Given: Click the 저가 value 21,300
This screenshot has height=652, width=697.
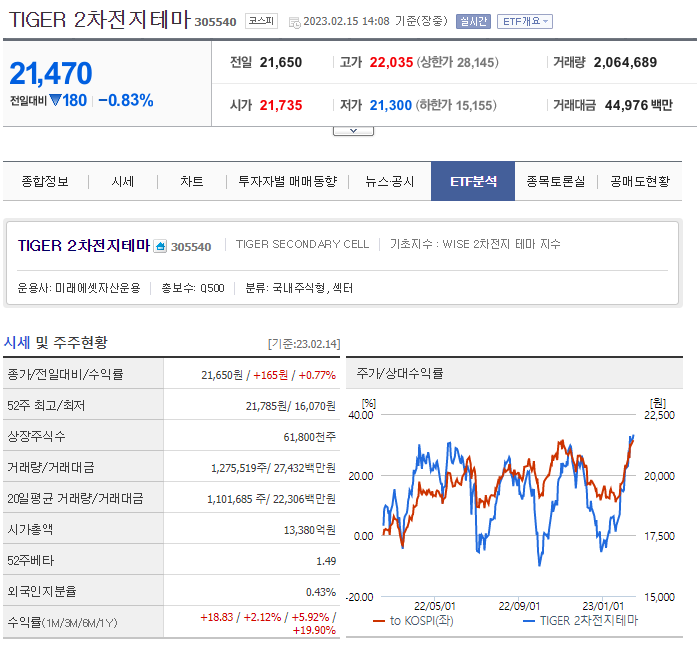Looking at the screenshot, I should [x=391, y=105].
